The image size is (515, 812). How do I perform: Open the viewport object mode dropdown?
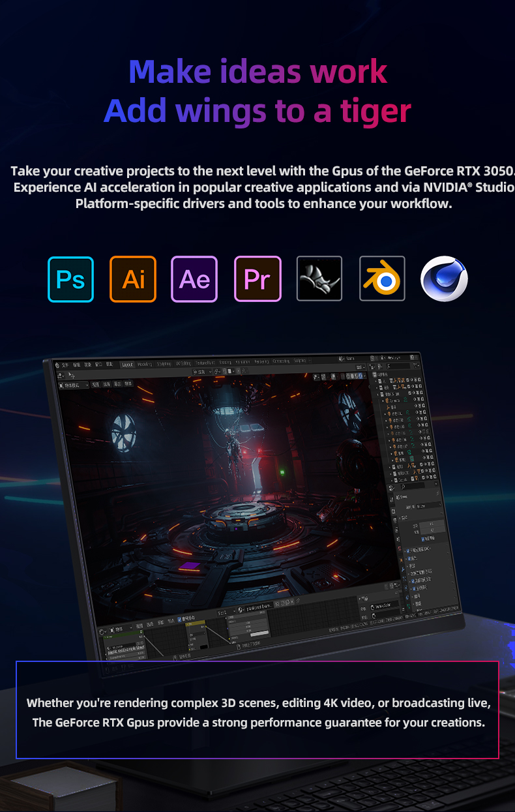tap(72, 385)
